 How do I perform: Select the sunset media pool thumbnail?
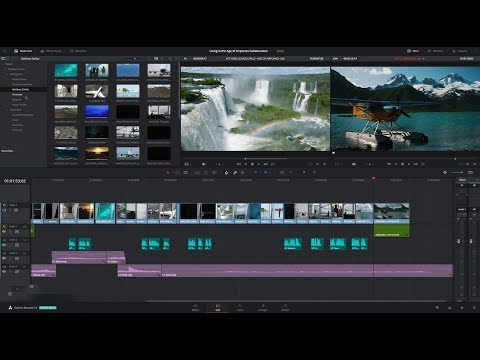click(97, 153)
